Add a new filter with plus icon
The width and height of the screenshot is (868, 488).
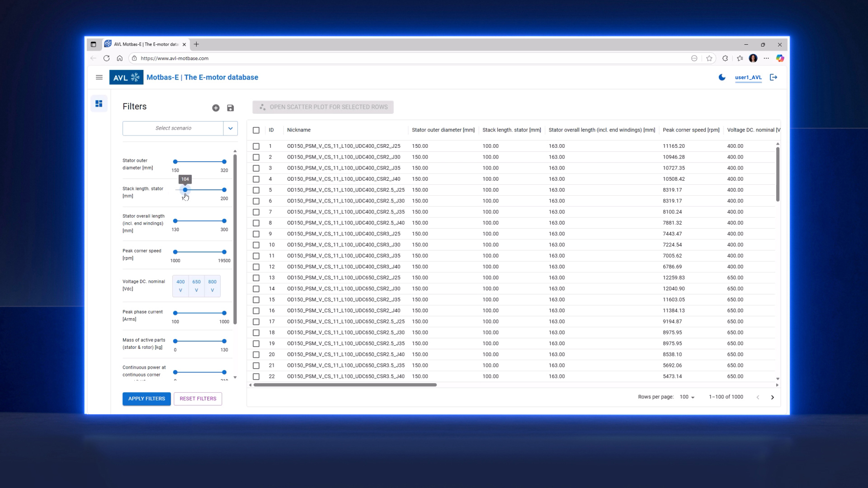[216, 108]
